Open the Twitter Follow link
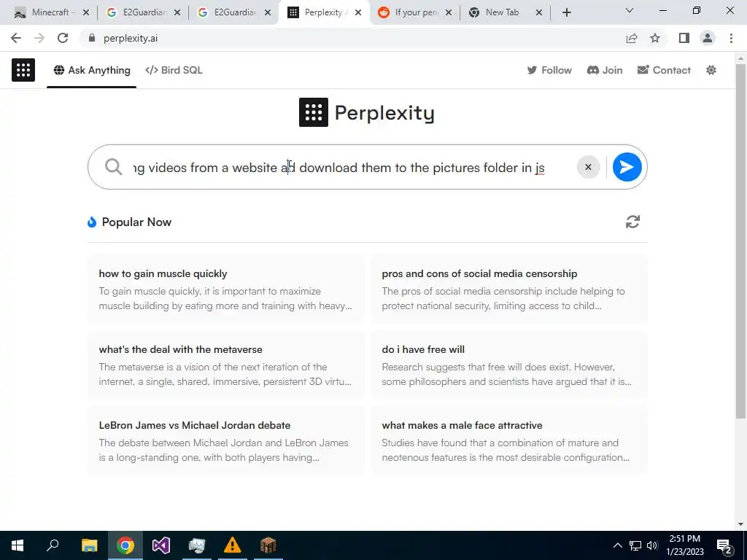Screen dimensions: 747x560 [x=549, y=70]
